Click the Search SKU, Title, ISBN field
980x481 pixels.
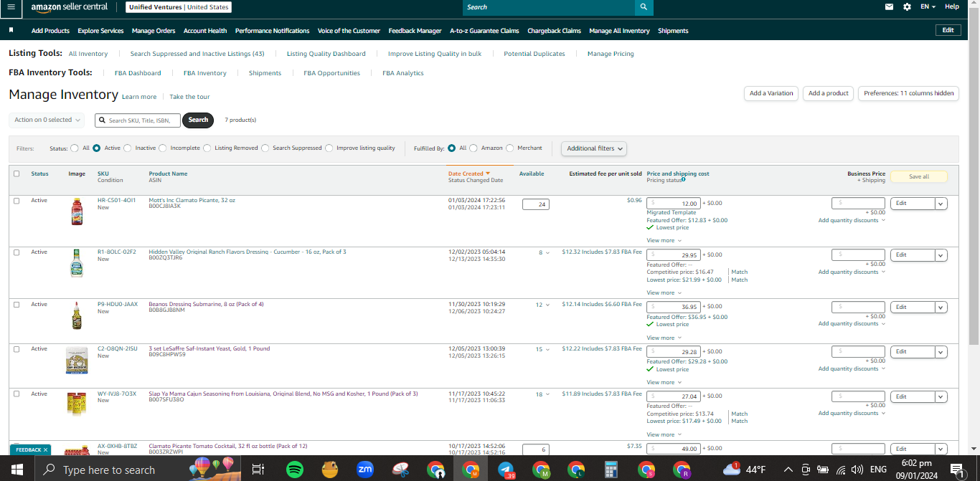(x=138, y=120)
